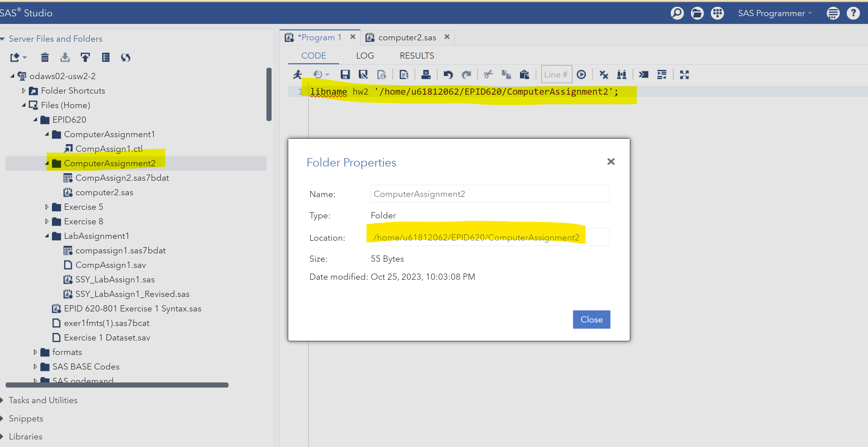The height and width of the screenshot is (447, 868).
Task: Open the search icon in header
Action: coord(677,13)
